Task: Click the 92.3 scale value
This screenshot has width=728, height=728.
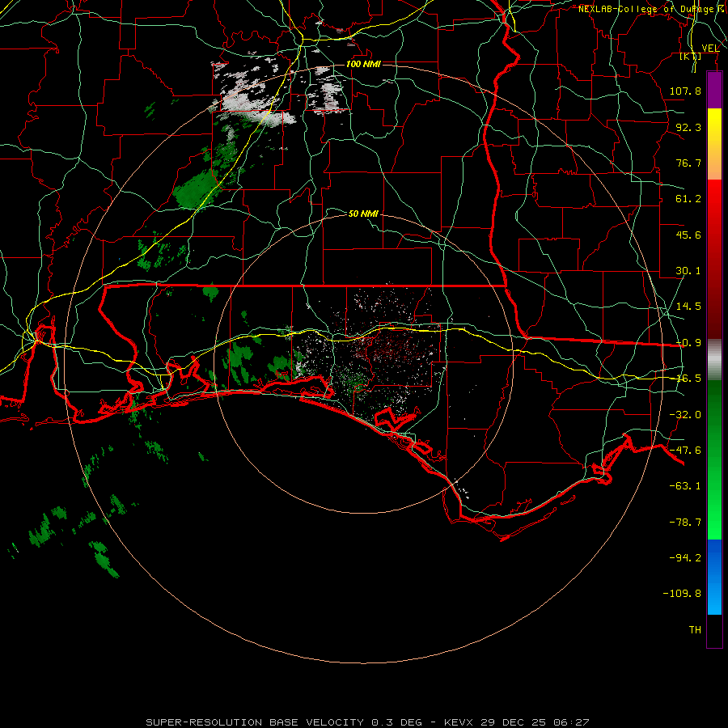Action: pyautogui.click(x=688, y=127)
